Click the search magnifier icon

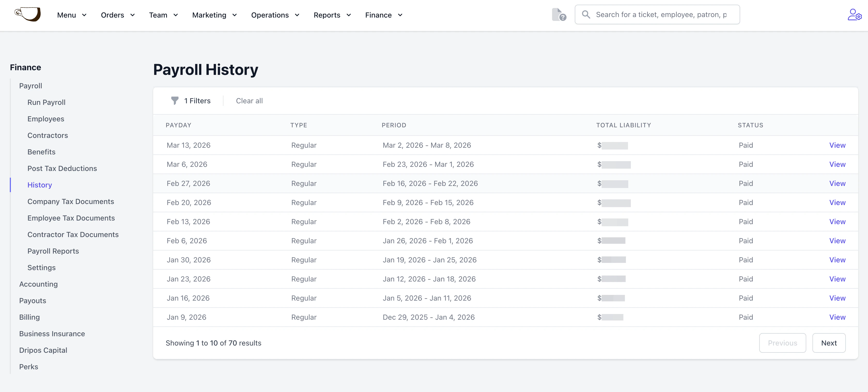[x=586, y=14]
